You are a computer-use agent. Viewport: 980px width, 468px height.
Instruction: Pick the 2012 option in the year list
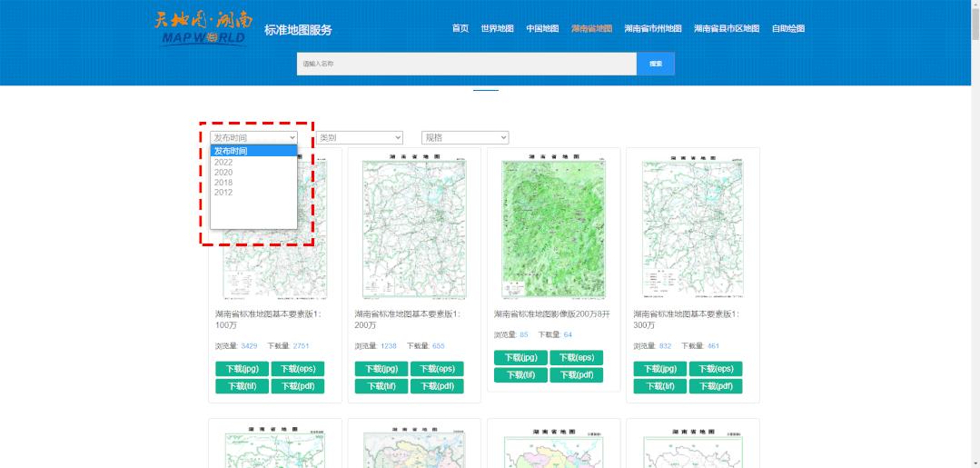[223, 193]
